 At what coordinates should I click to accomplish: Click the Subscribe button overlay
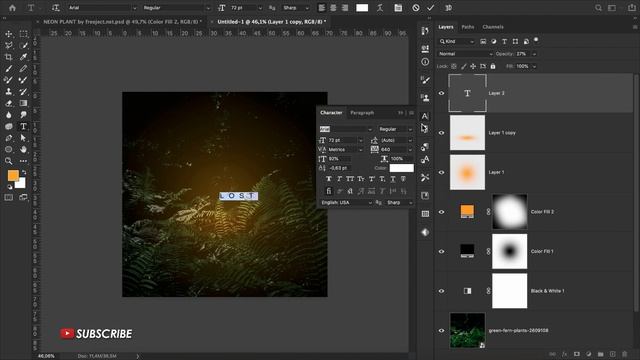pyautogui.click(x=96, y=333)
